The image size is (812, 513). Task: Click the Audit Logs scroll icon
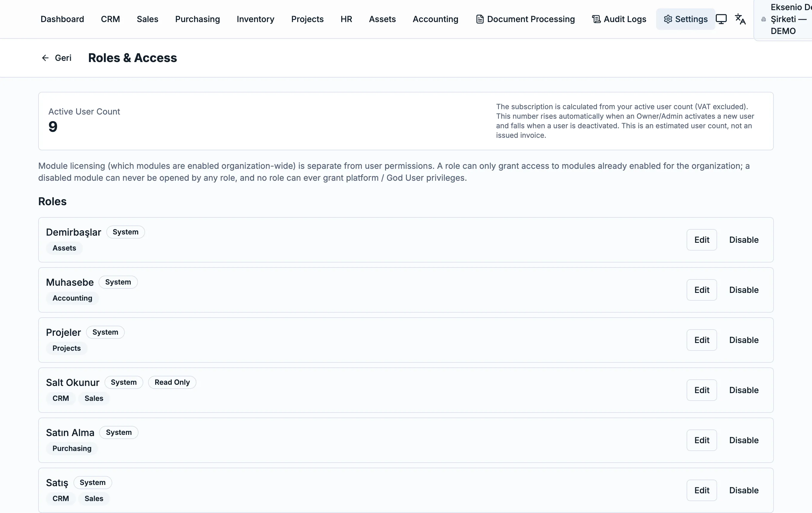[596, 19]
